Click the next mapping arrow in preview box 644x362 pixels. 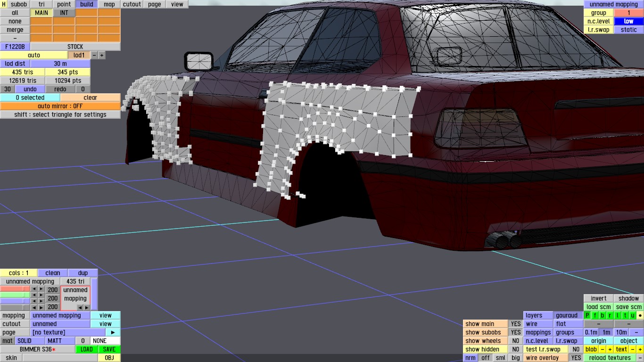pos(86,307)
